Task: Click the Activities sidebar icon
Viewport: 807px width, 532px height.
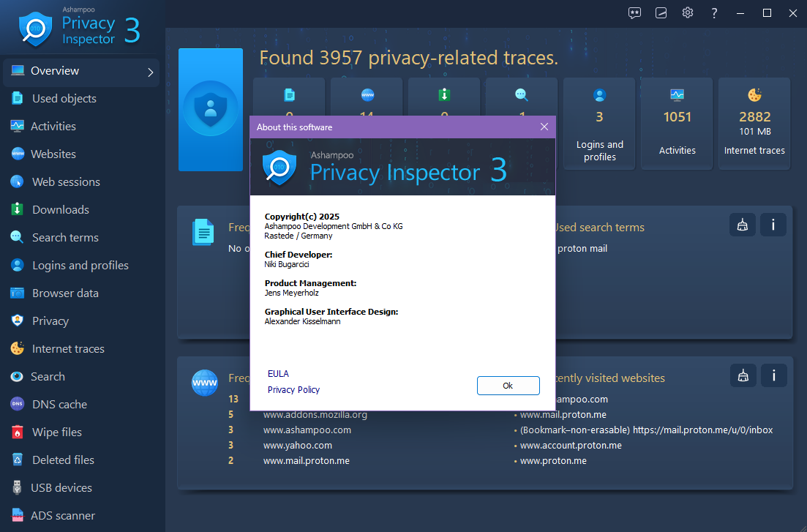Action: coord(17,126)
